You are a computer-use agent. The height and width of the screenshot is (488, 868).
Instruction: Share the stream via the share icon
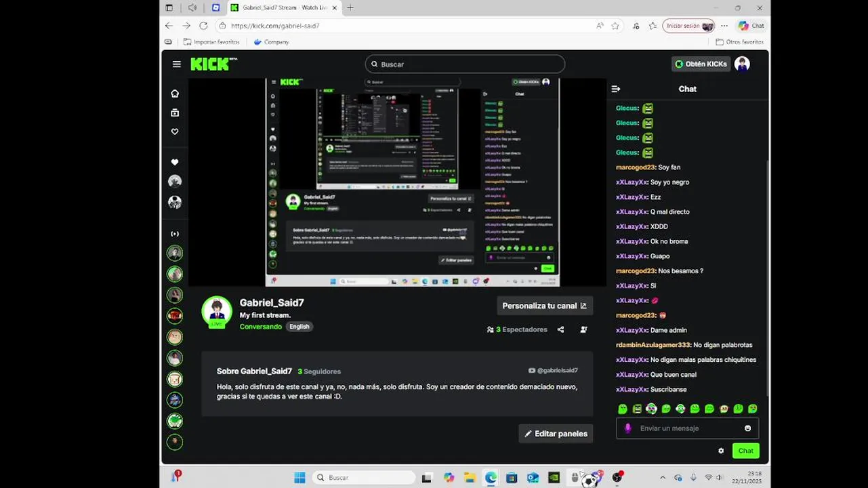[560, 329]
